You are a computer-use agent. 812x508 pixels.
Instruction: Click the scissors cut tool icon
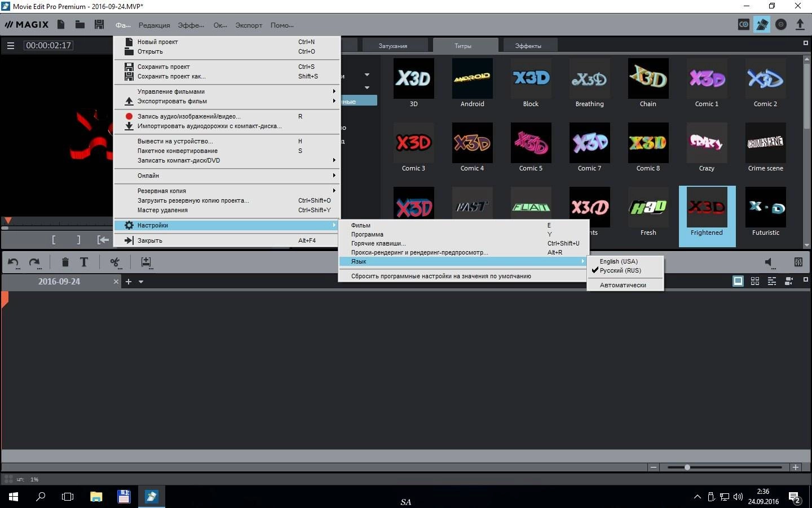115,262
